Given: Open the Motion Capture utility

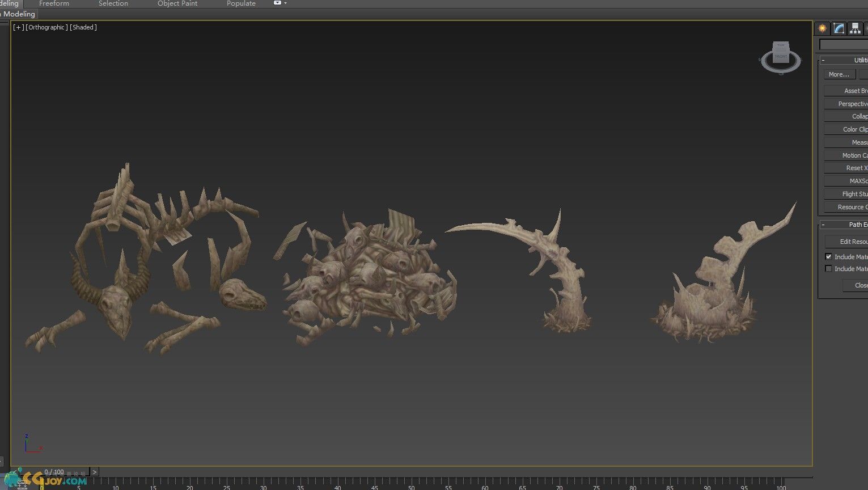Looking at the screenshot, I should click(846, 155).
